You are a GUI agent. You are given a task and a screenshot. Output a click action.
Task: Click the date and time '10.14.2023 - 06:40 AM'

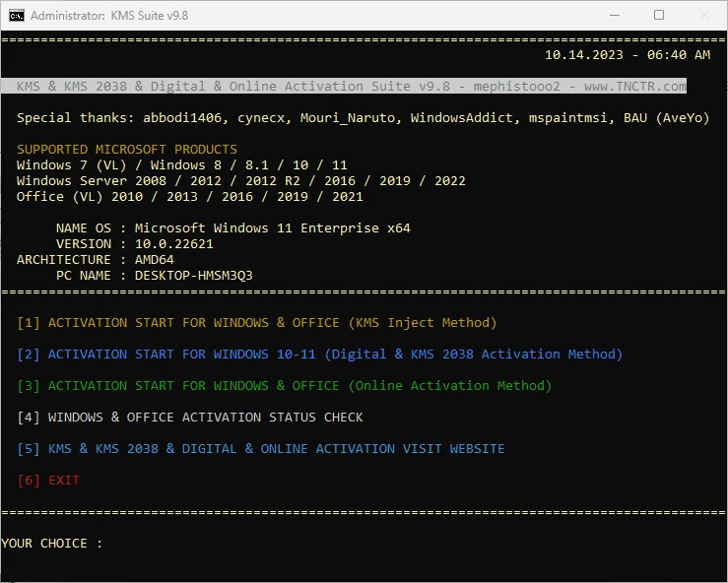click(x=628, y=55)
